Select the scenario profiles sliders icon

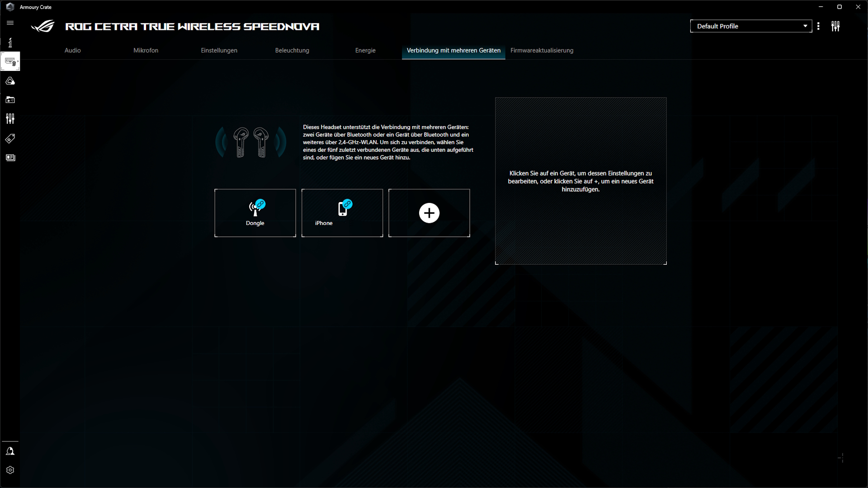pos(10,119)
